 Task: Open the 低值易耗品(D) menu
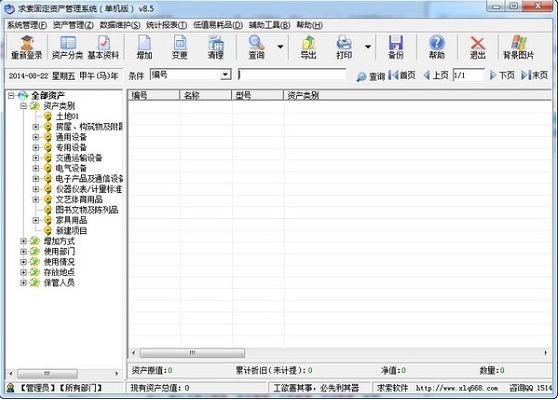point(218,25)
